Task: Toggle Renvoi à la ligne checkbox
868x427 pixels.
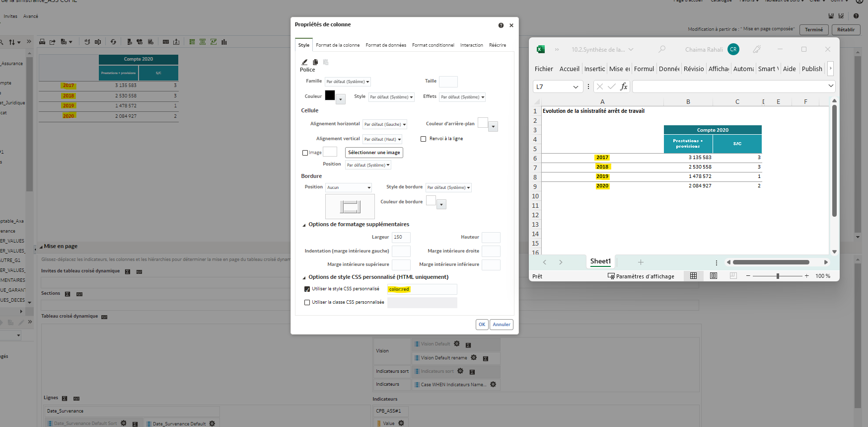Action: (424, 139)
